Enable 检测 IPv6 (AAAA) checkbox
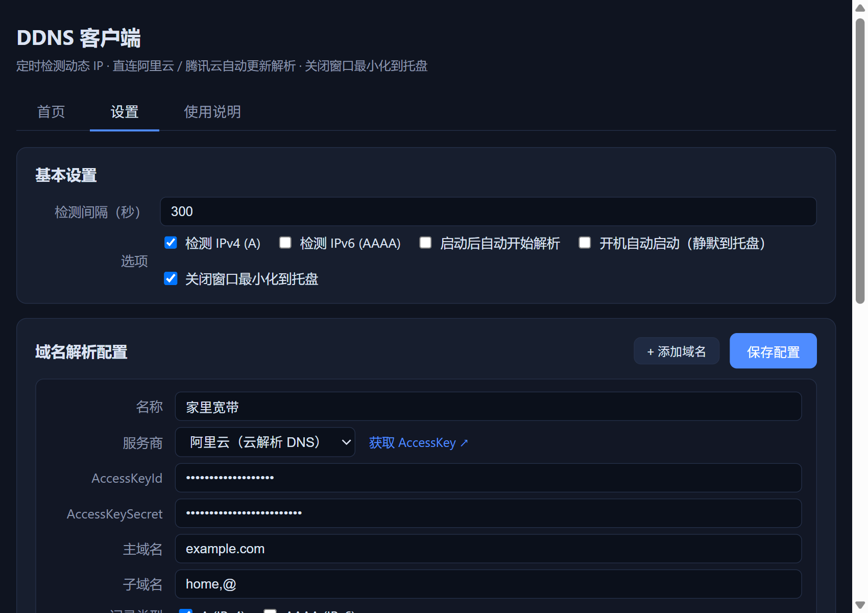The height and width of the screenshot is (613, 868). 285,243
